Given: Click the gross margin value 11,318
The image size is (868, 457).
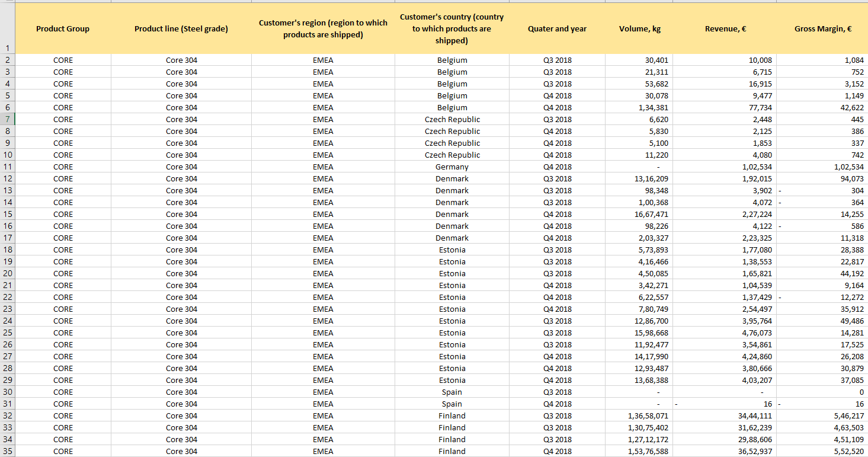Looking at the screenshot, I should pos(822,238).
